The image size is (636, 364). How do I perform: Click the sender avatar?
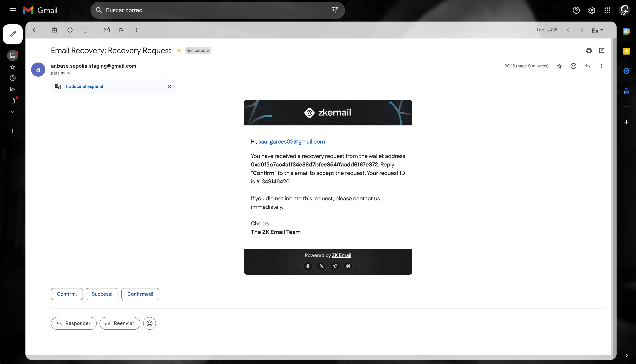pyautogui.click(x=38, y=70)
